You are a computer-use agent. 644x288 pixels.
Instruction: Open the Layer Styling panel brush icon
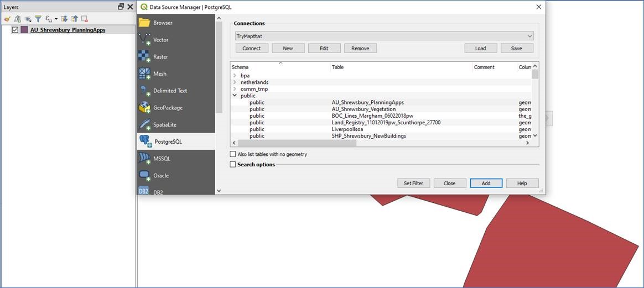tap(7, 18)
